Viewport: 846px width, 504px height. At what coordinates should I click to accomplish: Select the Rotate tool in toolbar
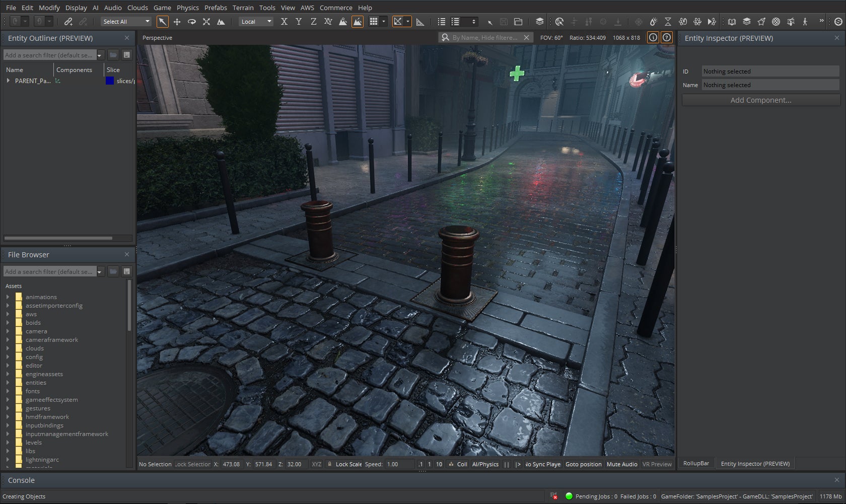pyautogui.click(x=191, y=22)
